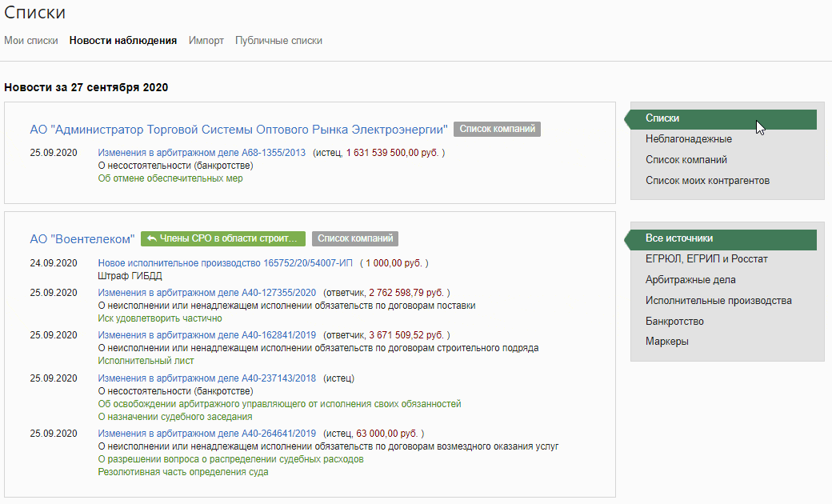
Task: Click Об отмене обеспечительных мер text
Action: pos(170,178)
